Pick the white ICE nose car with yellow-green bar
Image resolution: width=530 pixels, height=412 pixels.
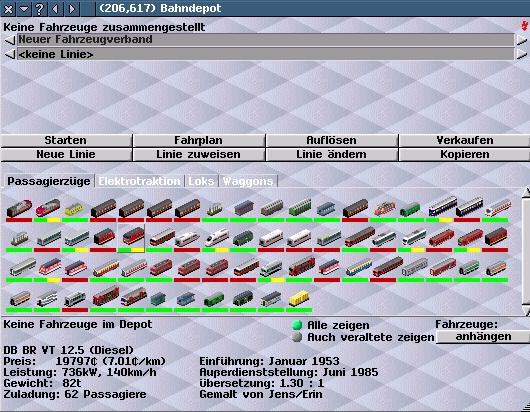point(215,237)
